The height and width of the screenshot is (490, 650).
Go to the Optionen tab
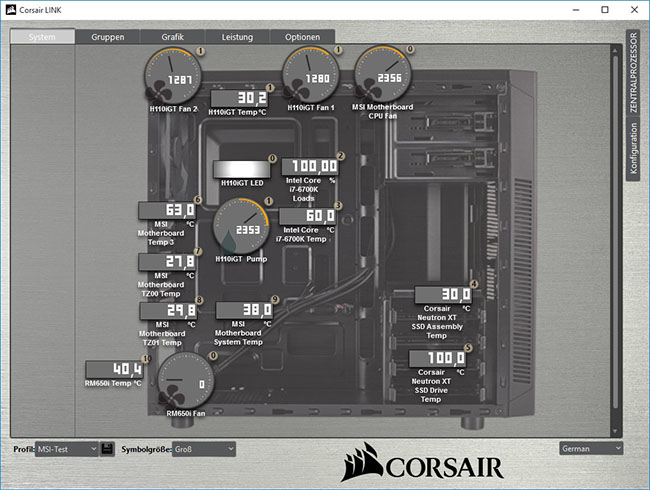point(302,36)
